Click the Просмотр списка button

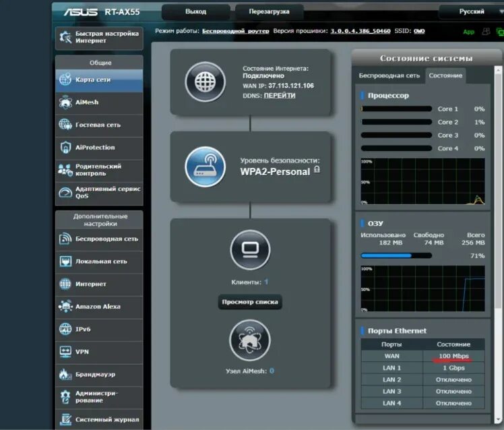(x=250, y=302)
